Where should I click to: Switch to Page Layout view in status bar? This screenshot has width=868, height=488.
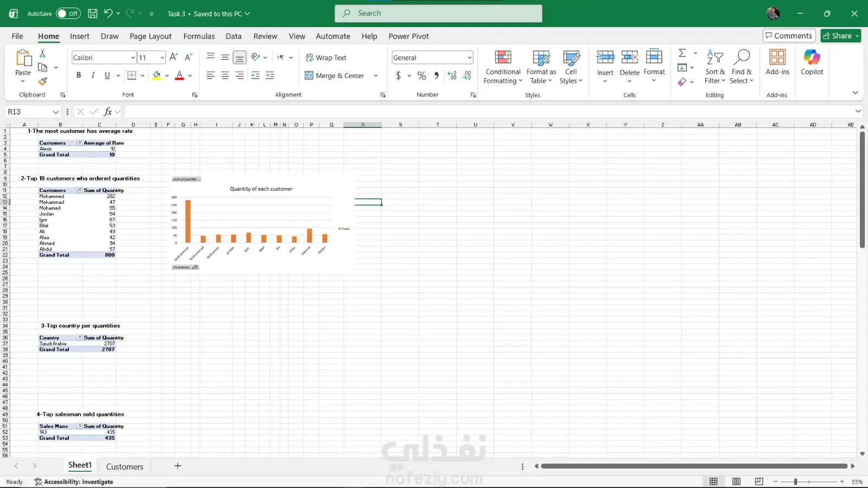736,481
